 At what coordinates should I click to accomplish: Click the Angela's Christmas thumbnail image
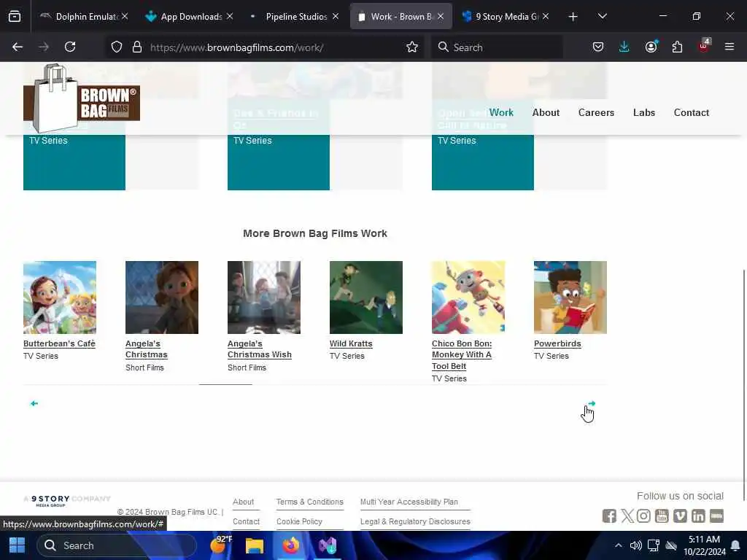point(161,297)
